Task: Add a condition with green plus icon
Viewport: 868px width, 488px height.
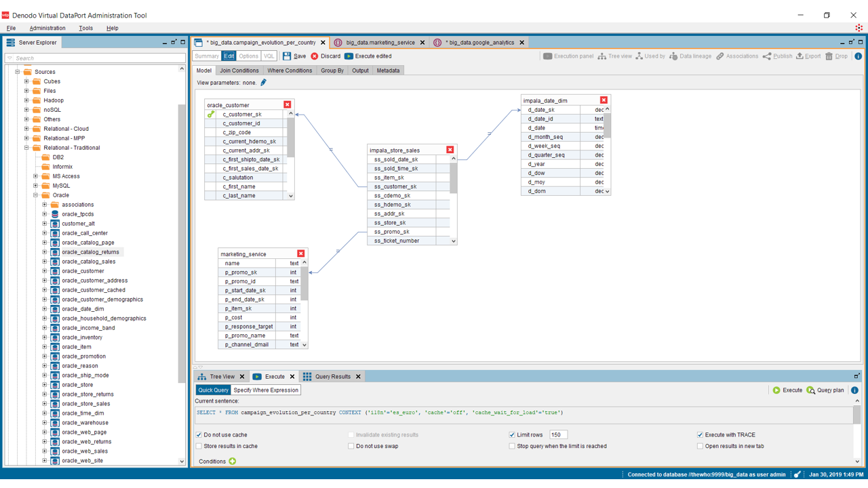Action: click(x=233, y=462)
